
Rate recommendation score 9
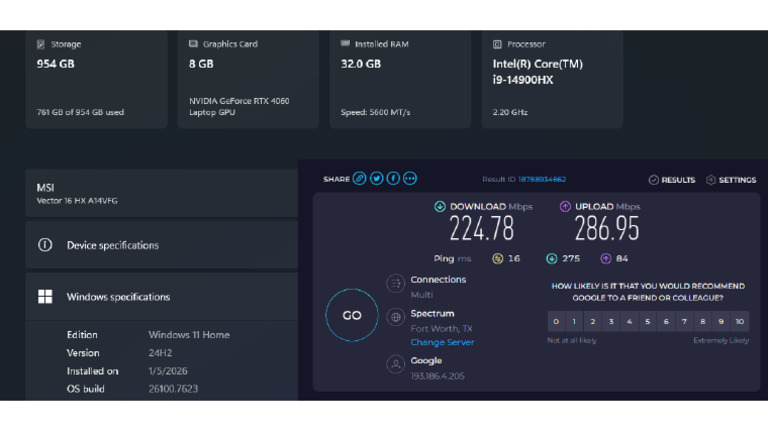721,321
